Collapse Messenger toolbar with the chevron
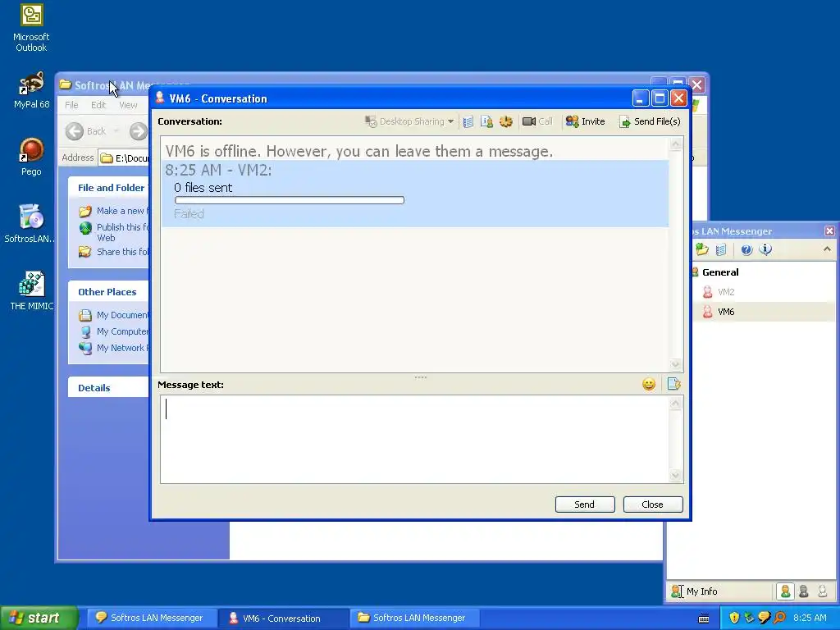 coord(827,249)
